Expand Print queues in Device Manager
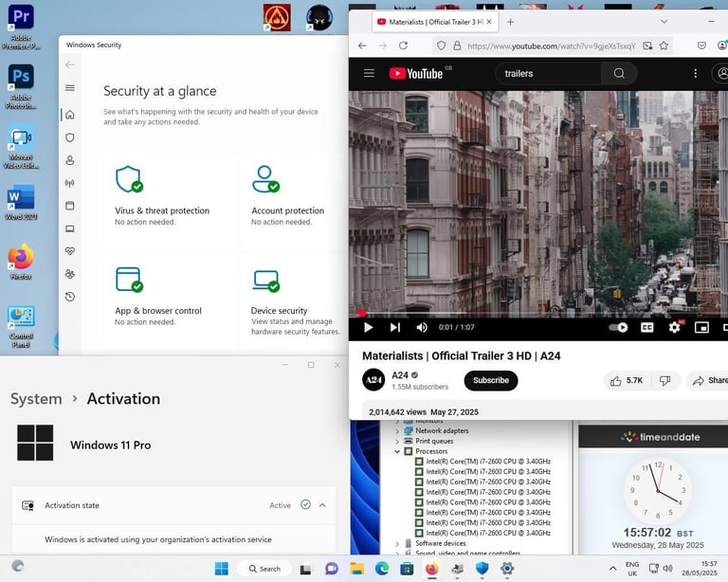The height and width of the screenshot is (582, 728). tap(397, 441)
